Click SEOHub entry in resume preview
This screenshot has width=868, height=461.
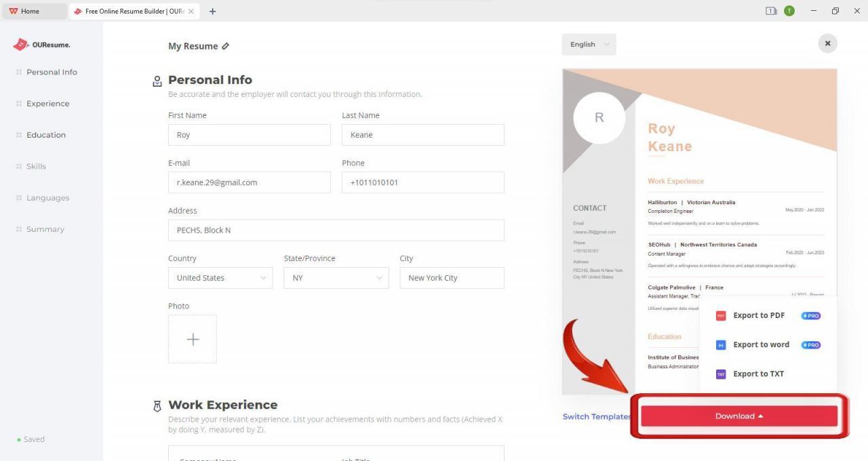point(736,255)
